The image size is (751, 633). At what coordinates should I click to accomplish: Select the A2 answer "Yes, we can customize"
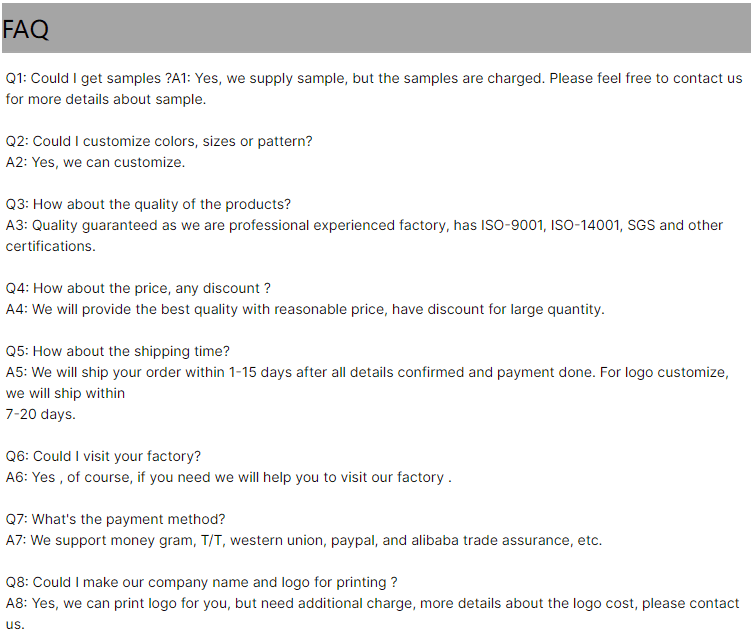95,162
